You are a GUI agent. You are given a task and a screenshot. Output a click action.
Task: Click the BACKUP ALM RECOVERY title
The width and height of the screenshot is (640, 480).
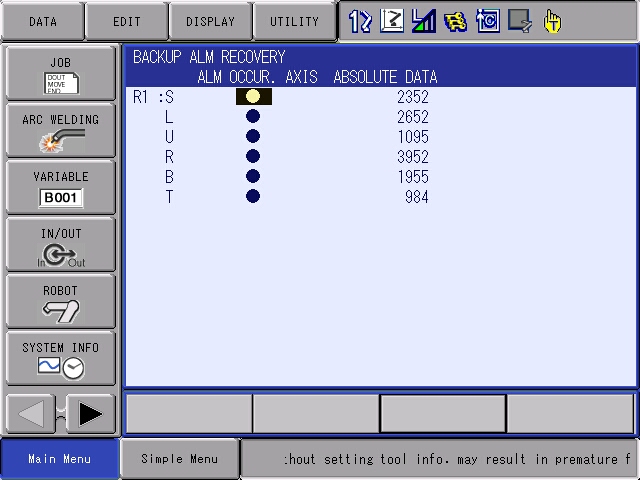pyautogui.click(x=209, y=57)
